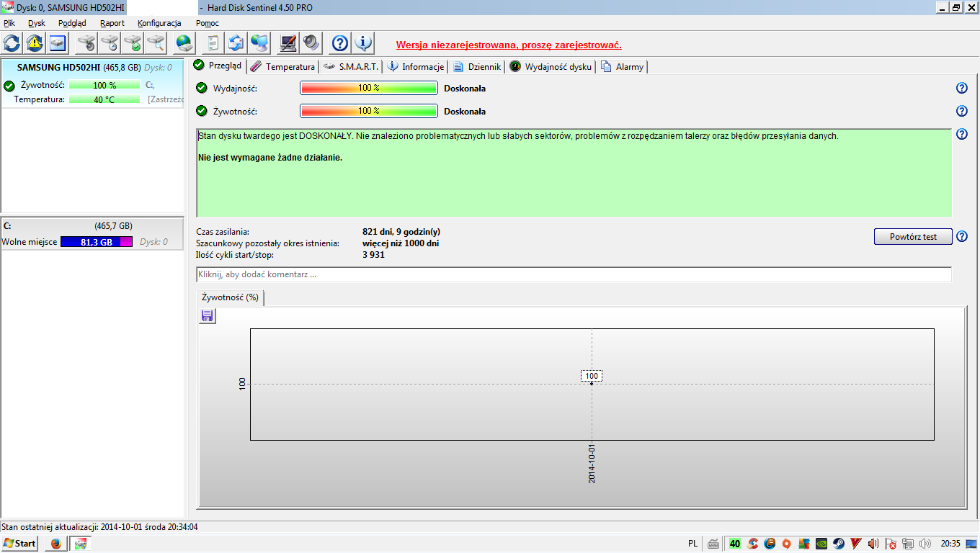Open the Steam tray icon
Image resolution: width=980 pixels, height=553 pixels.
(x=839, y=544)
